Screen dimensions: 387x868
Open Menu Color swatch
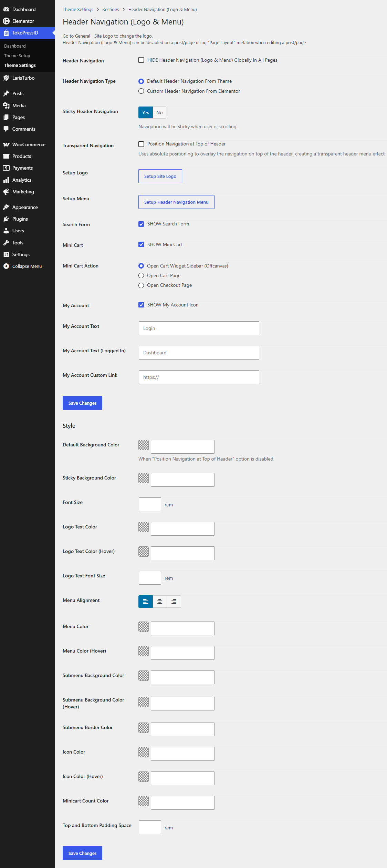[144, 627]
